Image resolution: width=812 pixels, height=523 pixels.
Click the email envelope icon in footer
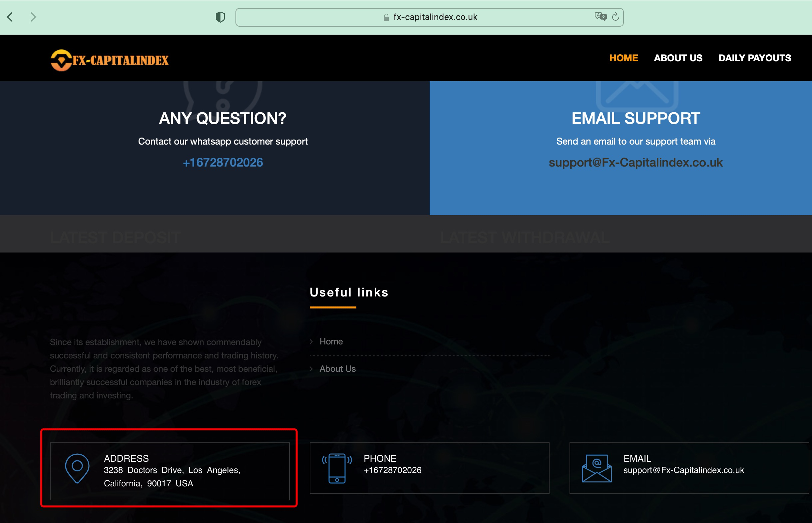tap(597, 468)
